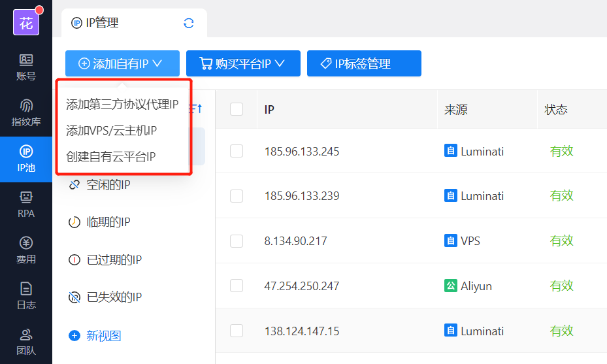The width and height of the screenshot is (607, 364).
Task: Open the RPA robot sidebar icon
Action: click(x=26, y=204)
